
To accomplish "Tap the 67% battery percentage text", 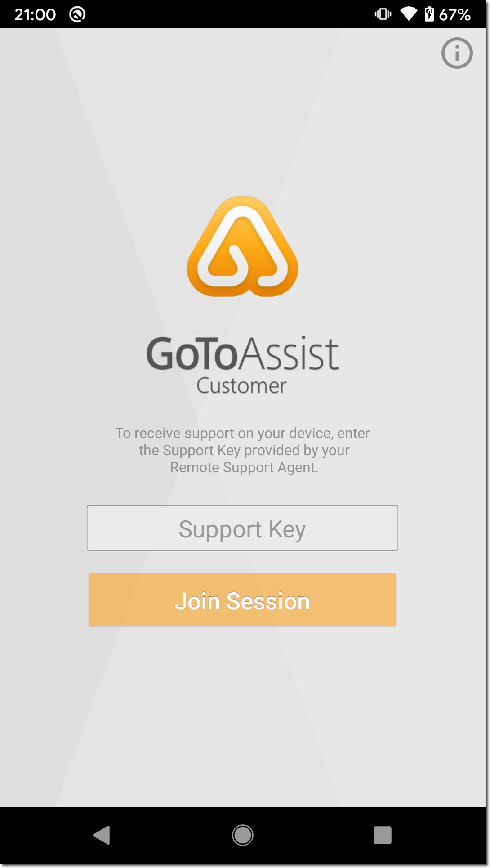I will pyautogui.click(x=454, y=14).
